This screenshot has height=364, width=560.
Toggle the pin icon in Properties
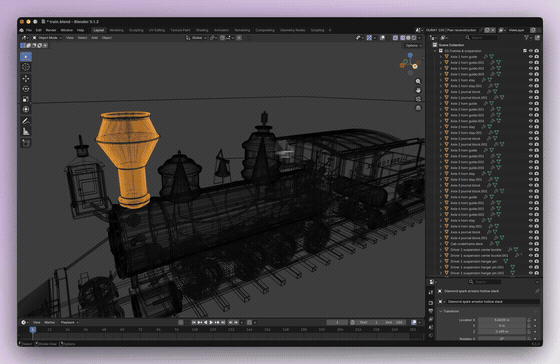537,291
